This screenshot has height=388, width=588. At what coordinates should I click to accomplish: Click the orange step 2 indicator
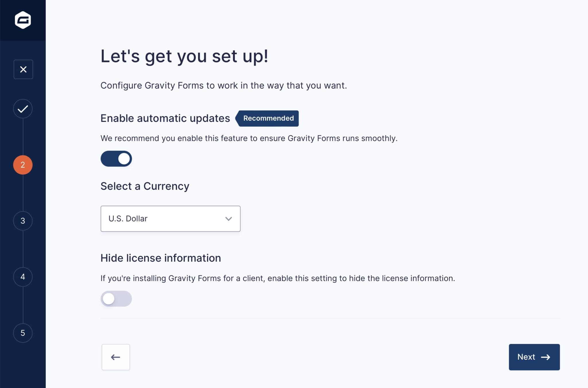pos(23,164)
